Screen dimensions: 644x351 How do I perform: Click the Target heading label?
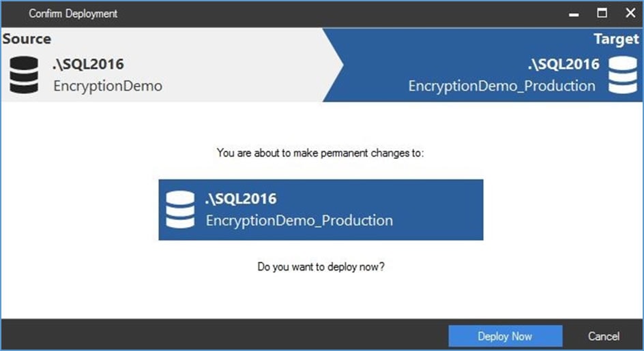click(x=616, y=39)
